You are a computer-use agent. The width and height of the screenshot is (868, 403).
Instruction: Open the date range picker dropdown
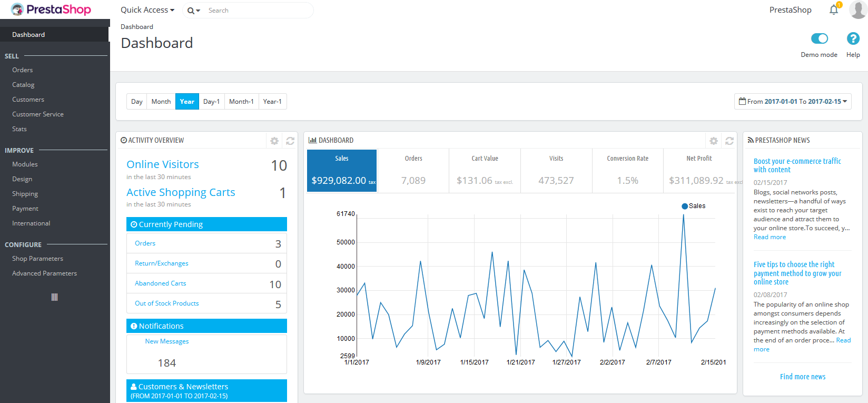(x=793, y=102)
